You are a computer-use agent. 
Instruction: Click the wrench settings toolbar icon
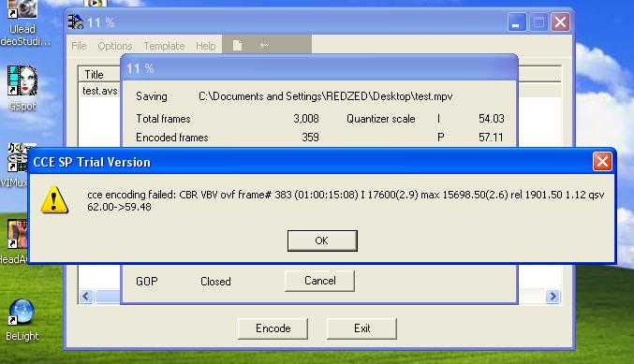tap(264, 46)
